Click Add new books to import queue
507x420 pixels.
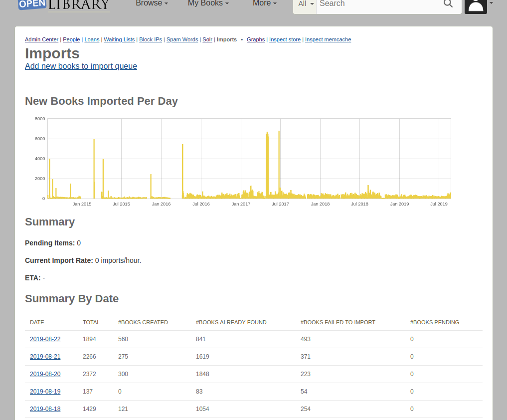[81, 66]
